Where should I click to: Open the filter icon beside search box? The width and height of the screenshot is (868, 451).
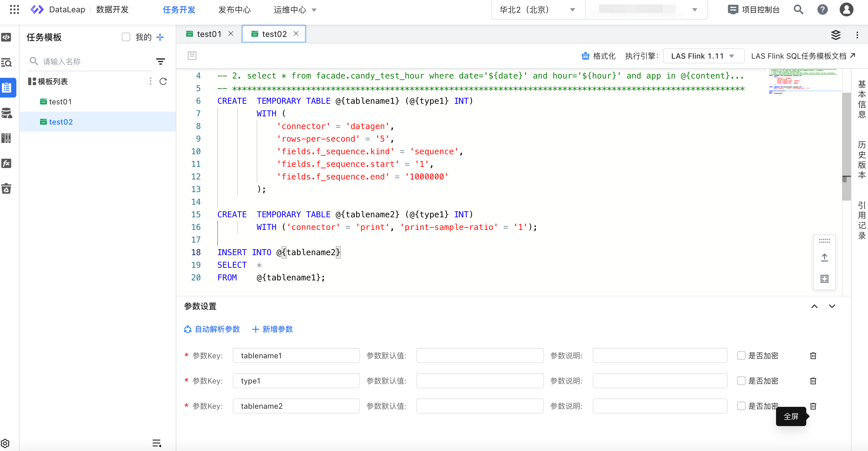pos(160,61)
